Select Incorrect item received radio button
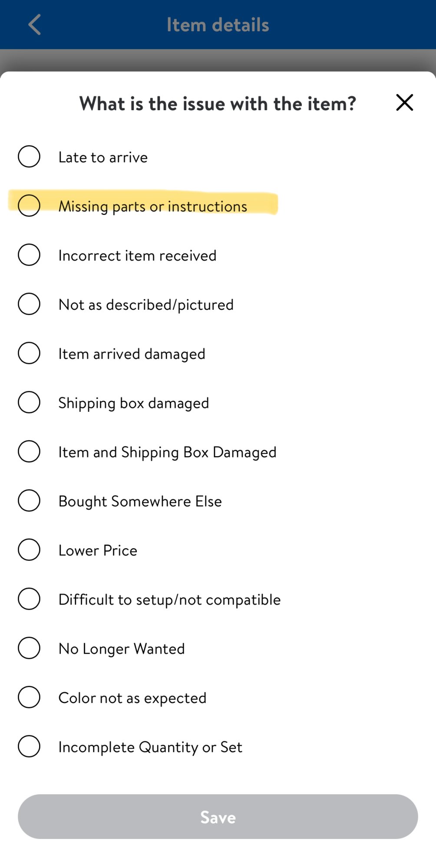This screenshot has width=436, height=868. click(29, 254)
